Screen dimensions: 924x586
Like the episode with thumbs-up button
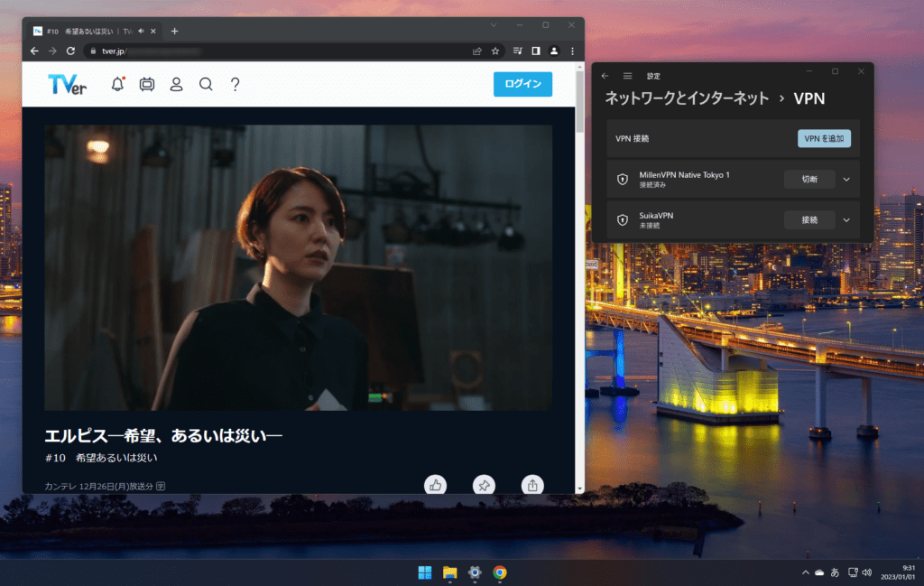[436, 485]
